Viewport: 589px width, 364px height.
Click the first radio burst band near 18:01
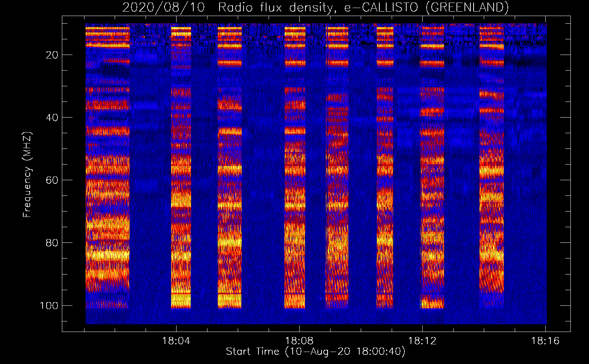107,167
